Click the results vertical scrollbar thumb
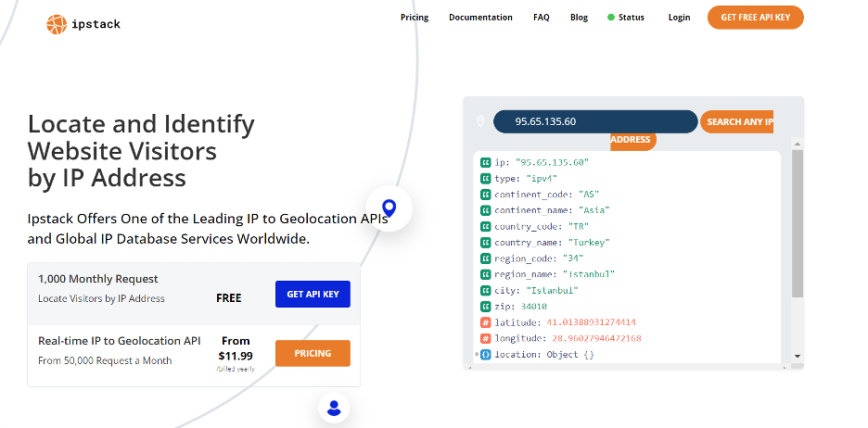Screen dimensions: 868x428 [x=798, y=223]
